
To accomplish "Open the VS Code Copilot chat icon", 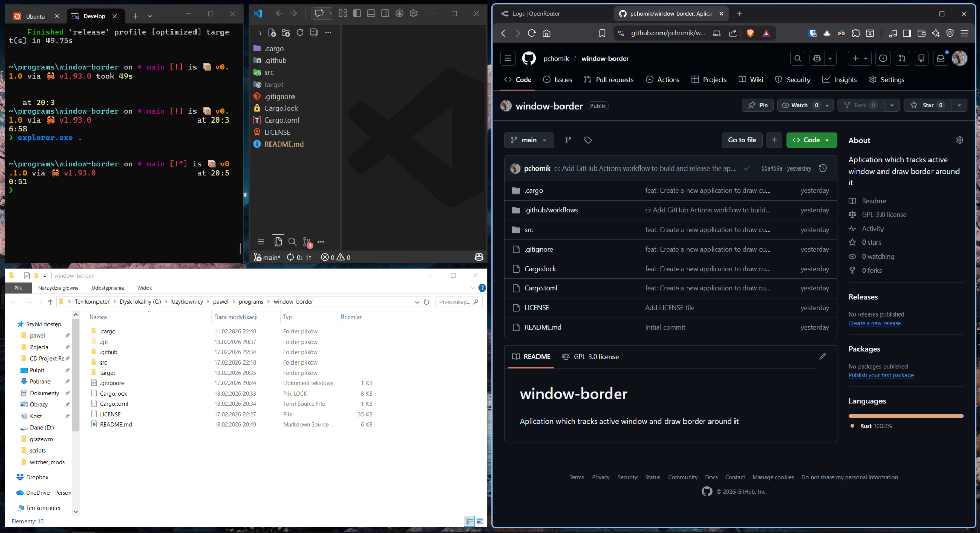I will 319,13.
